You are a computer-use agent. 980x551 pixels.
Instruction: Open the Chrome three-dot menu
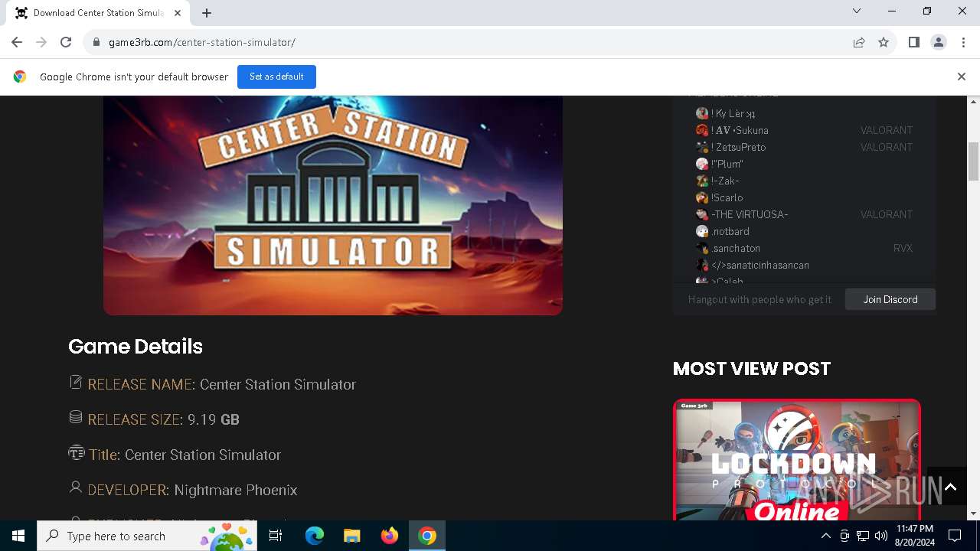962,42
